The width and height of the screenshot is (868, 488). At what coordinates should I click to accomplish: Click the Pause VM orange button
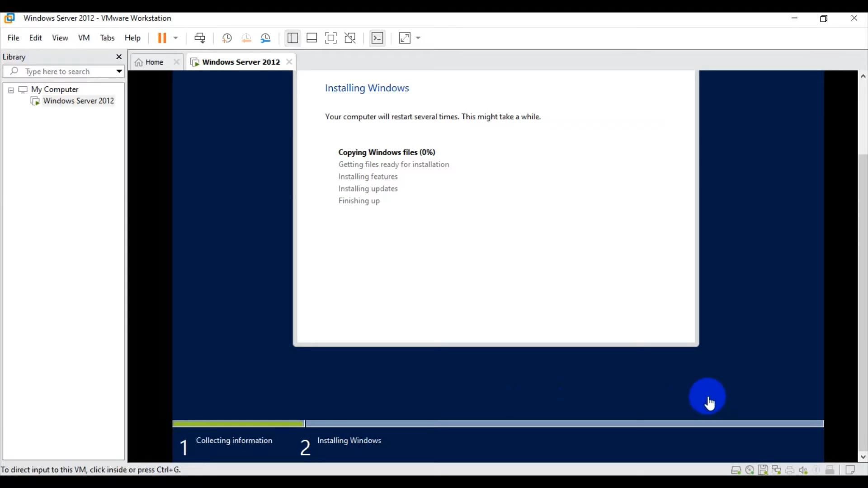[162, 38]
